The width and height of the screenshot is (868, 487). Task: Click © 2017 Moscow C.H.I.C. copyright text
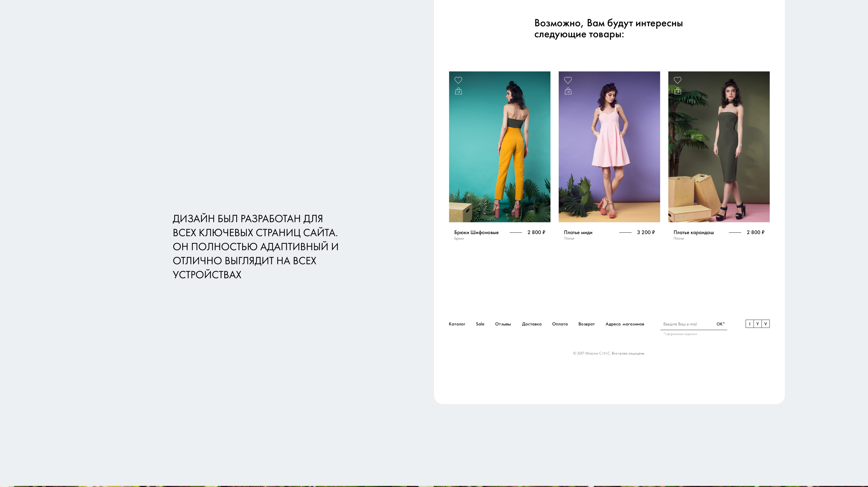pos(609,353)
